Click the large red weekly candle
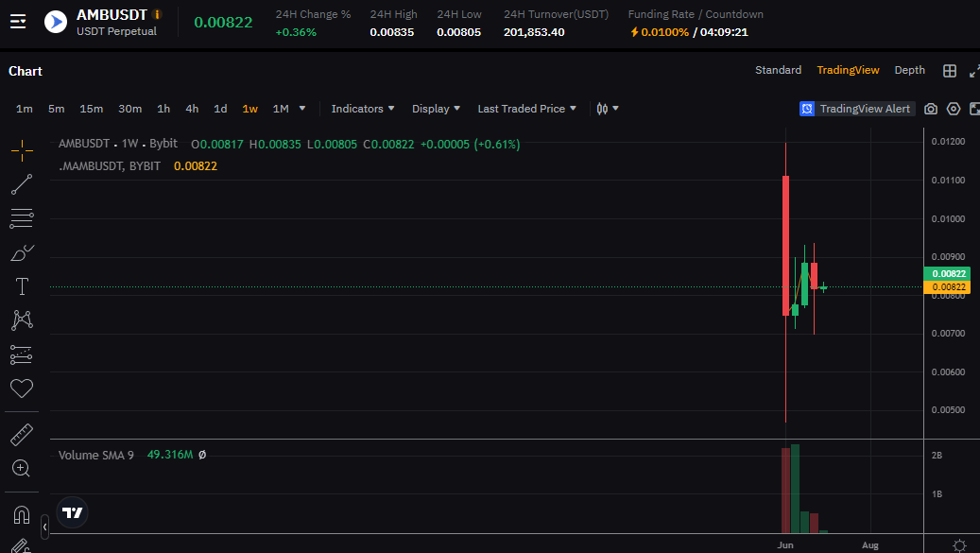Viewport: 980px width, 553px height. click(x=785, y=246)
